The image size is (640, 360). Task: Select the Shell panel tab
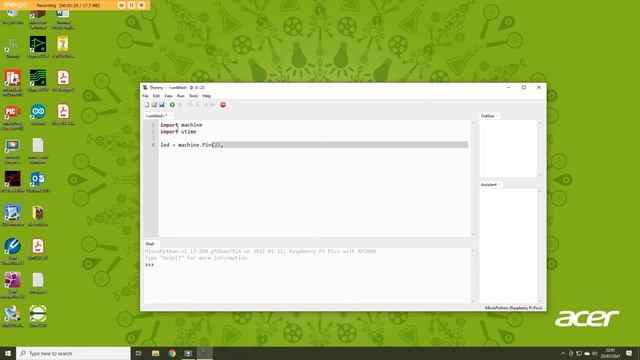150,244
